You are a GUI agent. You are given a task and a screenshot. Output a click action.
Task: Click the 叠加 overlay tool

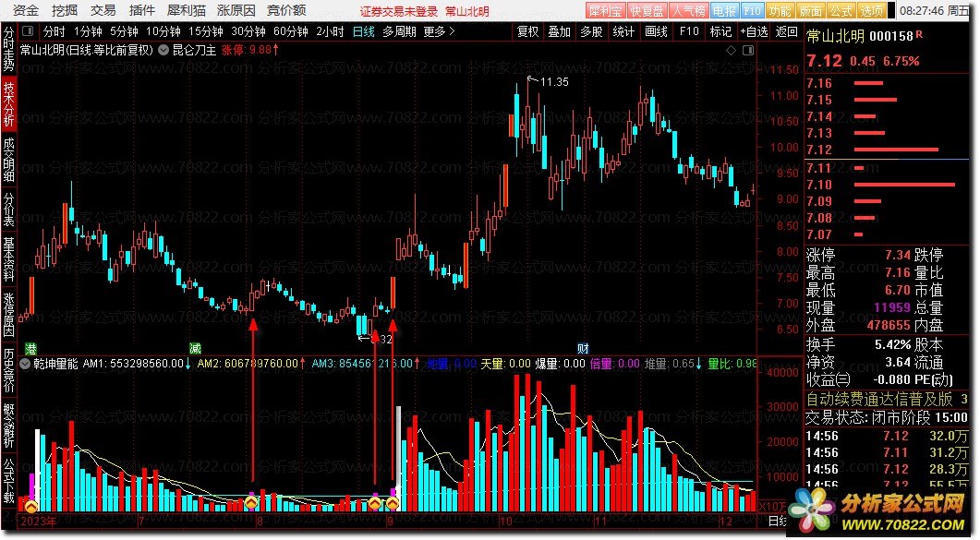pyautogui.click(x=560, y=31)
